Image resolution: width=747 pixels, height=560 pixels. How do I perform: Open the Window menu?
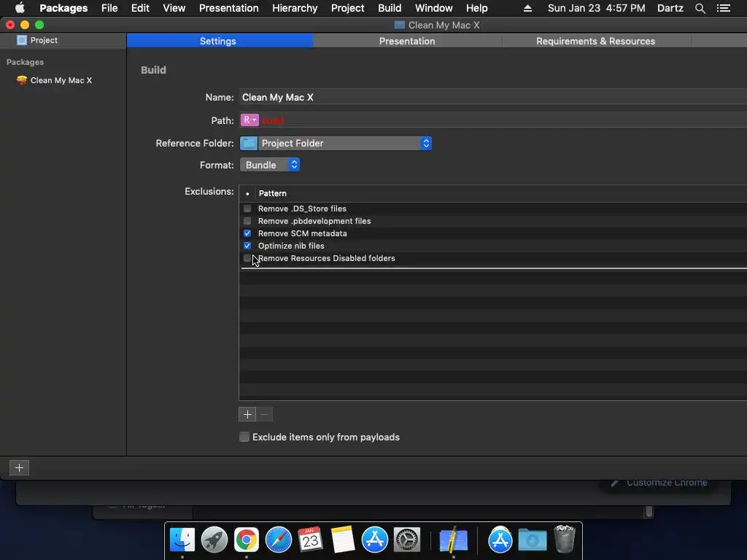(433, 8)
